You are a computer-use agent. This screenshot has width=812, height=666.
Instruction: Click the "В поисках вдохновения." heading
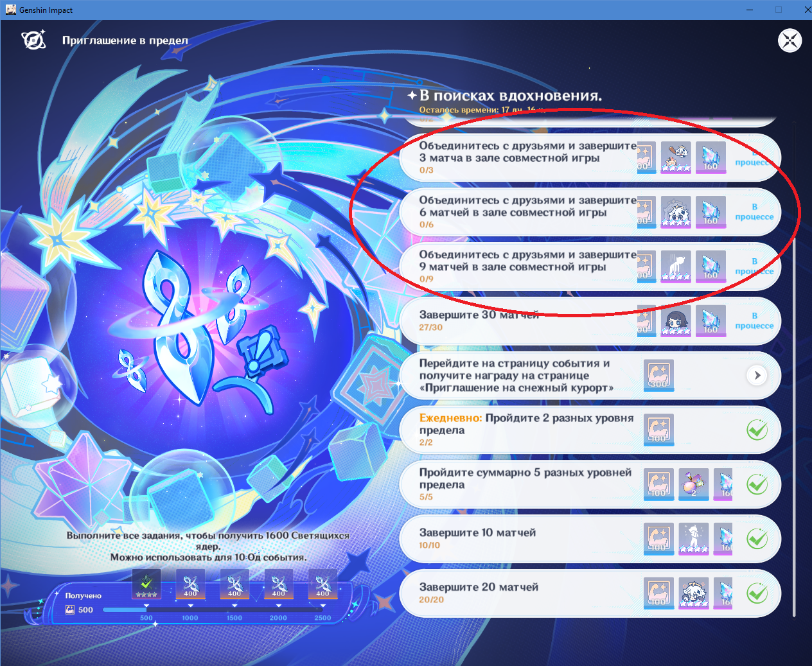(x=511, y=96)
